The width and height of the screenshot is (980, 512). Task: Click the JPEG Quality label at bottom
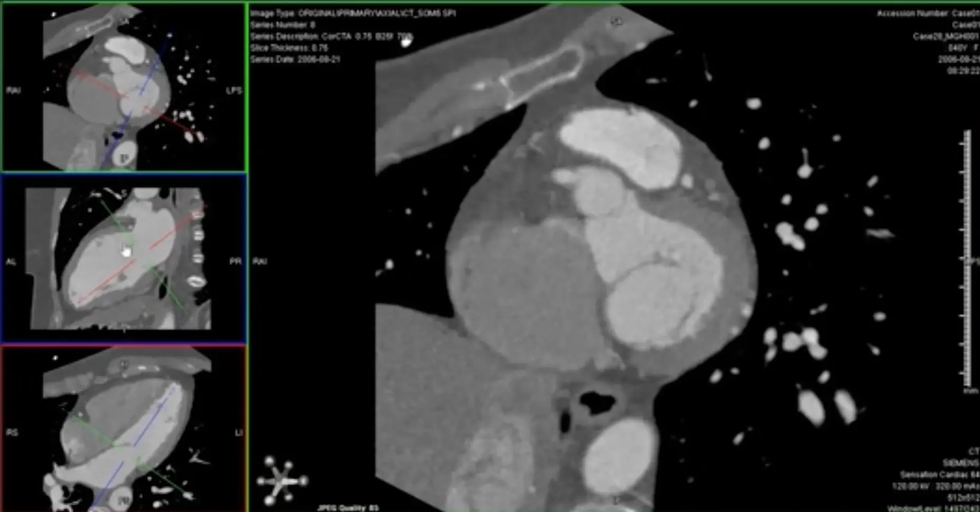[x=348, y=508]
